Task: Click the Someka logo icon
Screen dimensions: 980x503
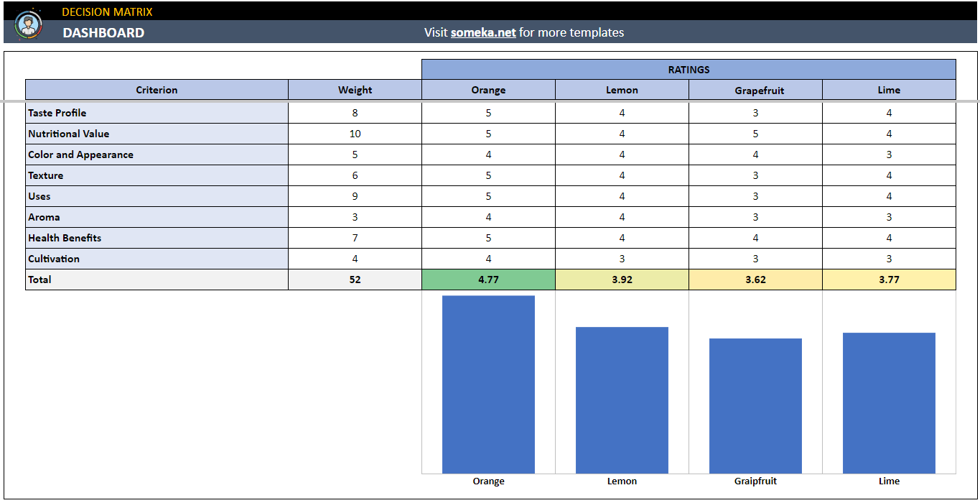Action: [29, 25]
